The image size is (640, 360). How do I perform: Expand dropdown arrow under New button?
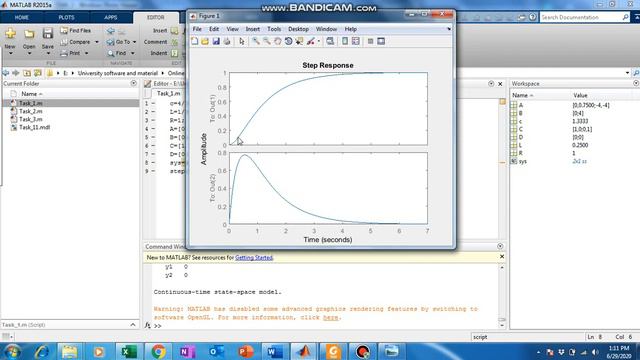click(x=10, y=53)
